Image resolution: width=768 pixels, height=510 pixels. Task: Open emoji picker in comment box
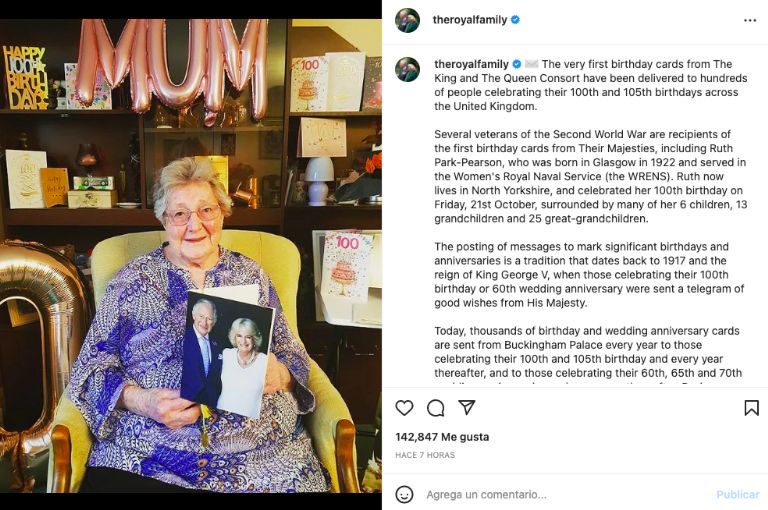(404, 494)
